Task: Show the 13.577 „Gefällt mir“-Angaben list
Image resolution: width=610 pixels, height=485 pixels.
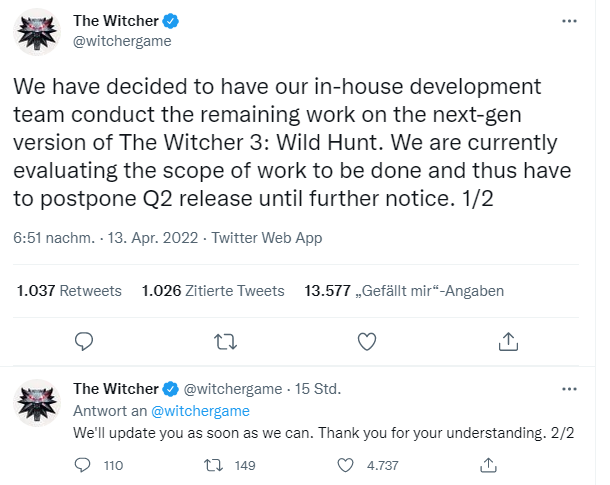Action: click(x=404, y=291)
